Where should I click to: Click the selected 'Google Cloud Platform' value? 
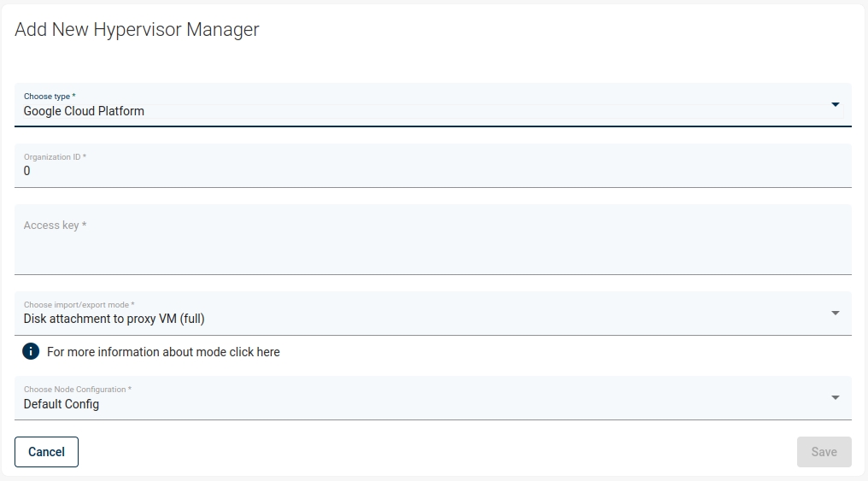pyautogui.click(x=84, y=111)
